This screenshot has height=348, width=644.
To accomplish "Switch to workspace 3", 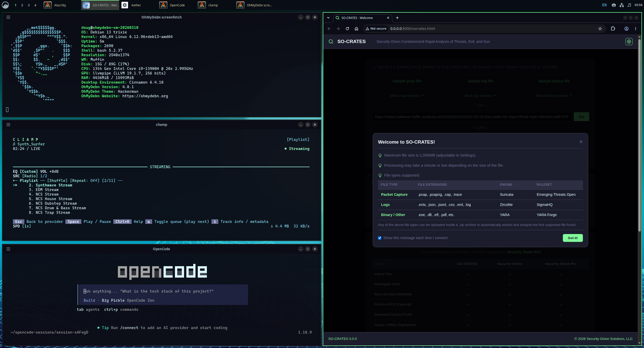I will coord(29,5).
